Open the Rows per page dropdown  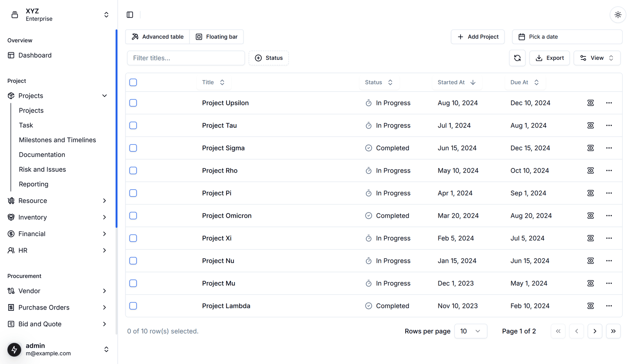tap(470, 331)
